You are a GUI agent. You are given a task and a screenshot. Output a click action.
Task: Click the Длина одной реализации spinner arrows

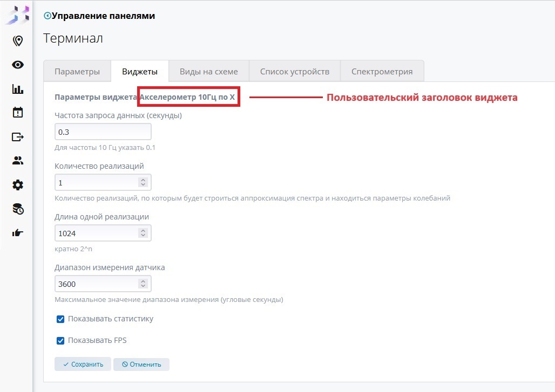(x=143, y=233)
